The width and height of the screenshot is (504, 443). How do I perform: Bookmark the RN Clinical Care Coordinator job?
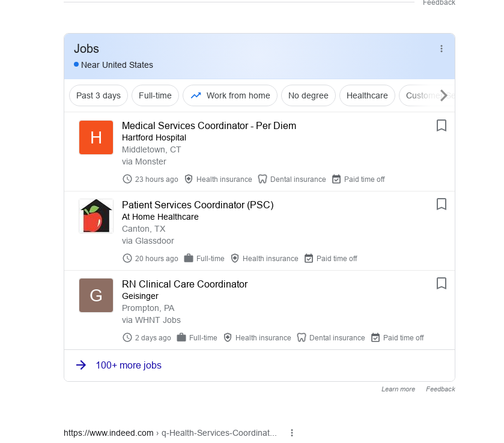[x=441, y=284]
